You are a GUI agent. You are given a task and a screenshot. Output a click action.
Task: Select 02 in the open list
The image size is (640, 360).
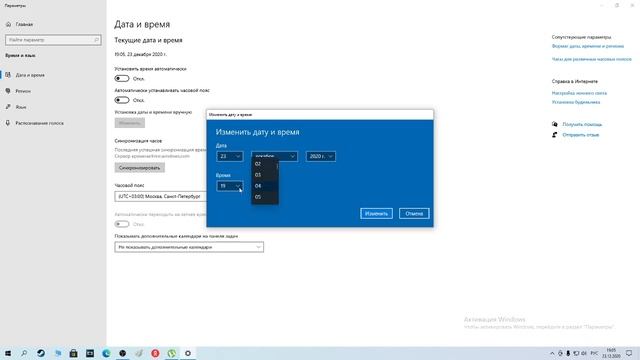coord(265,164)
